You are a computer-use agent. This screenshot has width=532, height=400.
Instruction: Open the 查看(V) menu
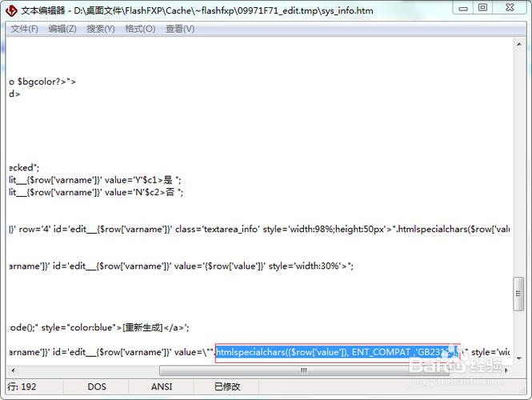[x=178, y=29]
